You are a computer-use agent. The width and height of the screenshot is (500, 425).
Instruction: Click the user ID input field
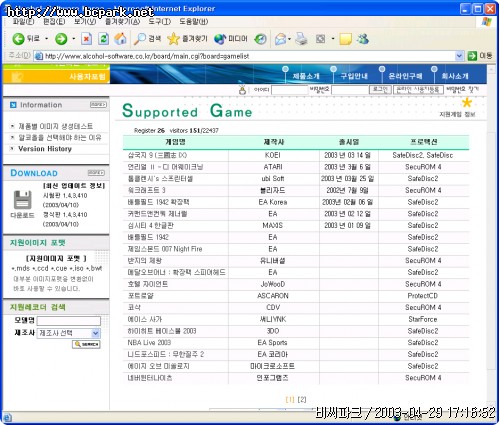tap(289, 90)
